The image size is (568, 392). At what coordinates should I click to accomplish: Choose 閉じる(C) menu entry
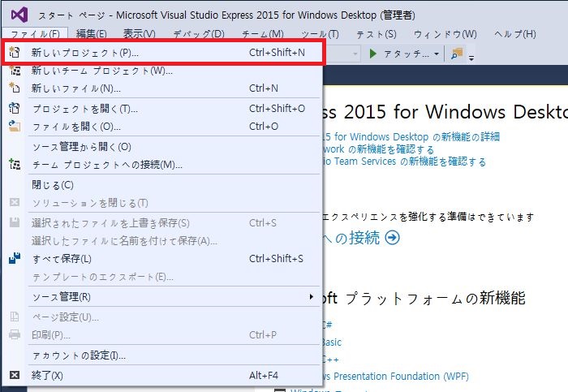[x=162, y=185]
